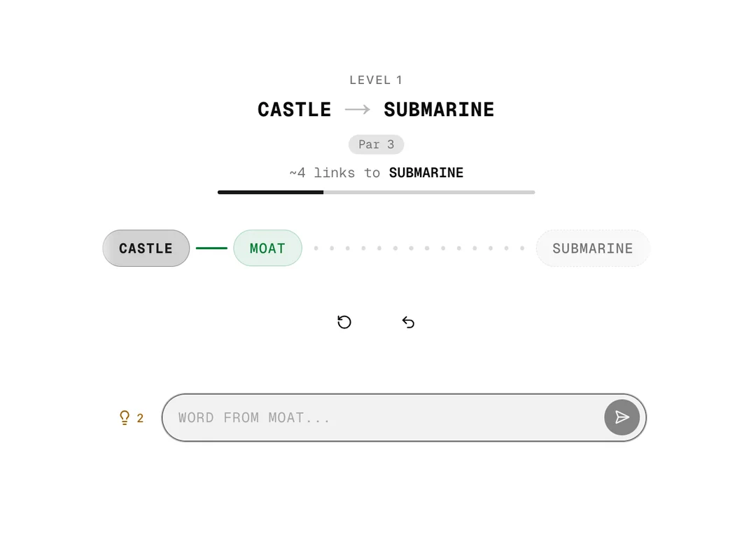This screenshot has height=551, width=756.
Task: Click the unfilled gray part of progress bar
Action: point(428,192)
